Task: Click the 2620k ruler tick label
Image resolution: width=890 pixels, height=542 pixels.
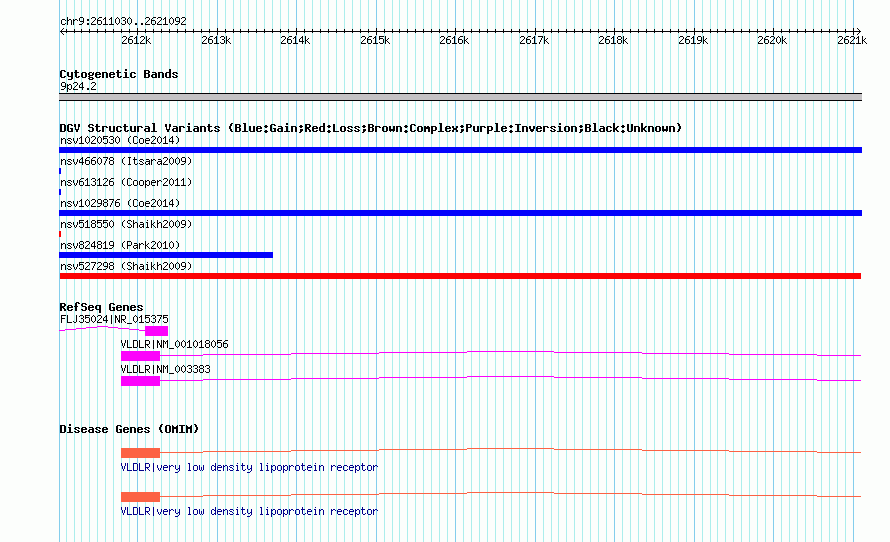Action: point(772,40)
